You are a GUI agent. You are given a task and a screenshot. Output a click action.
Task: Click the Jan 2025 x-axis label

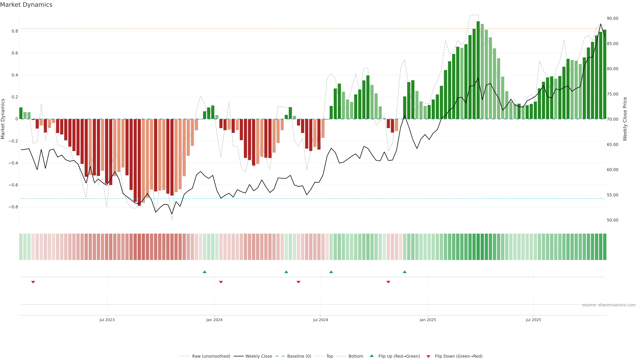click(428, 320)
